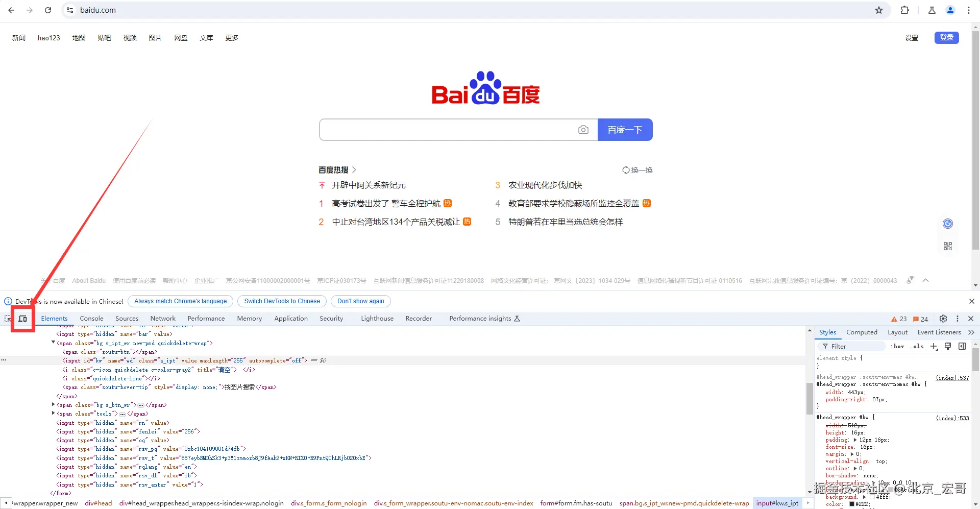Image resolution: width=980 pixels, height=509 pixels.
Task: Toggle the computed styles sidebar icon
Action: (962, 346)
